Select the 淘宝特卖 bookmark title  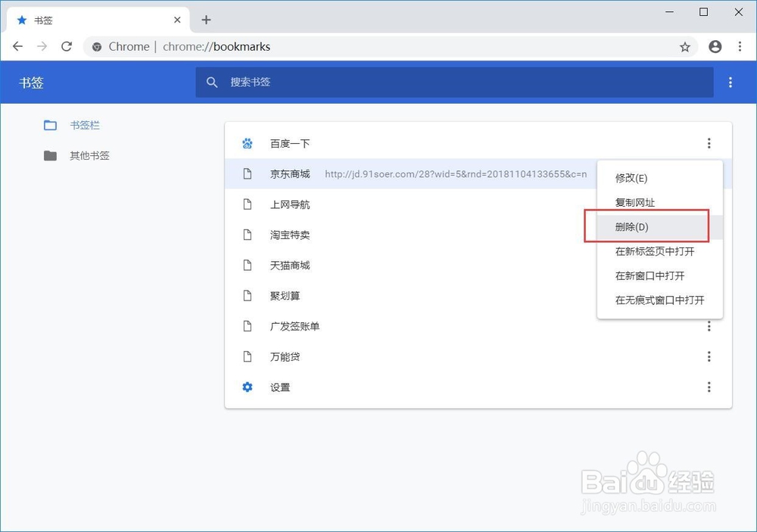pyautogui.click(x=290, y=235)
